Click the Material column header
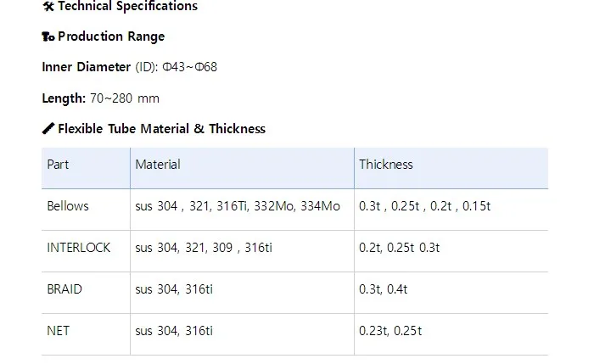 click(x=158, y=165)
